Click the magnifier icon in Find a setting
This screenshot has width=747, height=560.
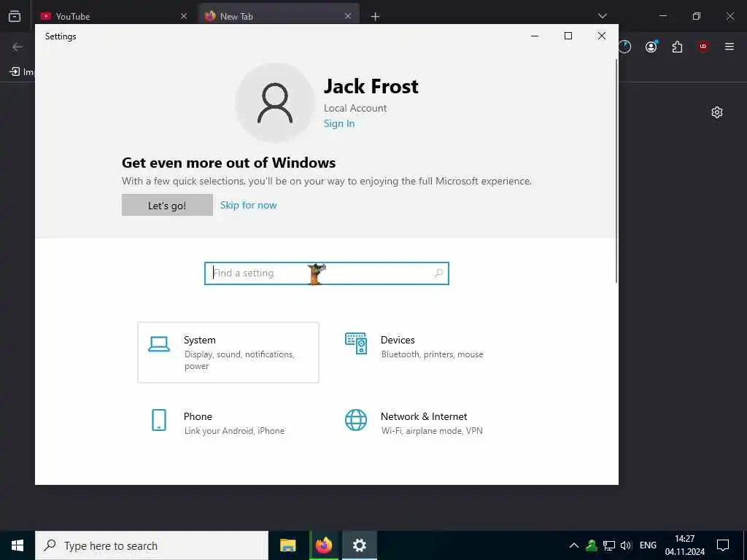tap(438, 273)
